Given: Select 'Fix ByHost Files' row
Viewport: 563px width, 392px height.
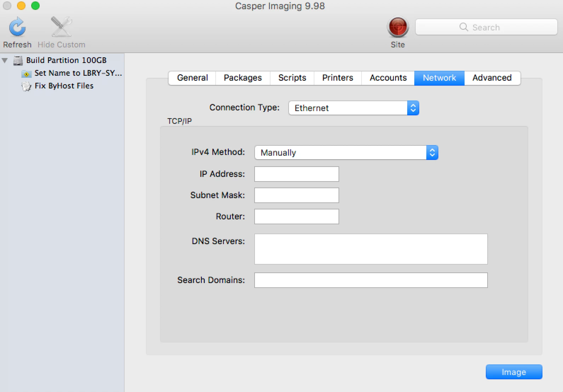Looking at the screenshot, I should pyautogui.click(x=62, y=86).
